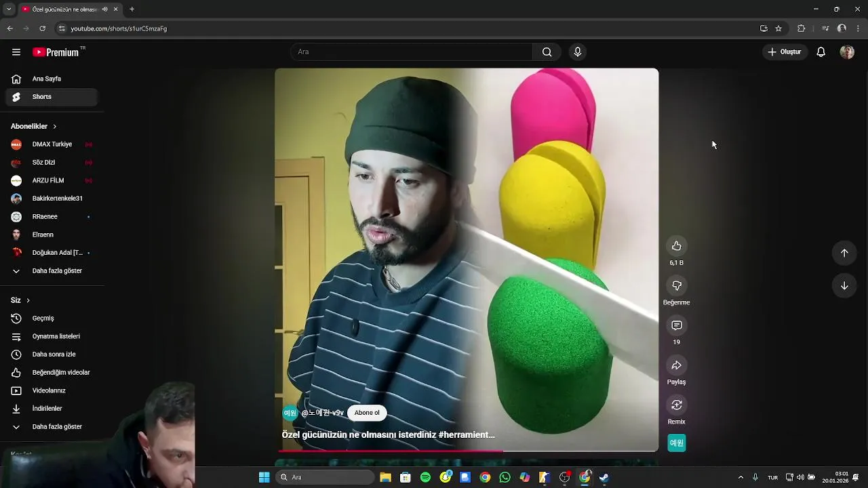Viewport: 868px width, 488px height.
Task: Open Daha sonra izle list
Action: [52, 354]
